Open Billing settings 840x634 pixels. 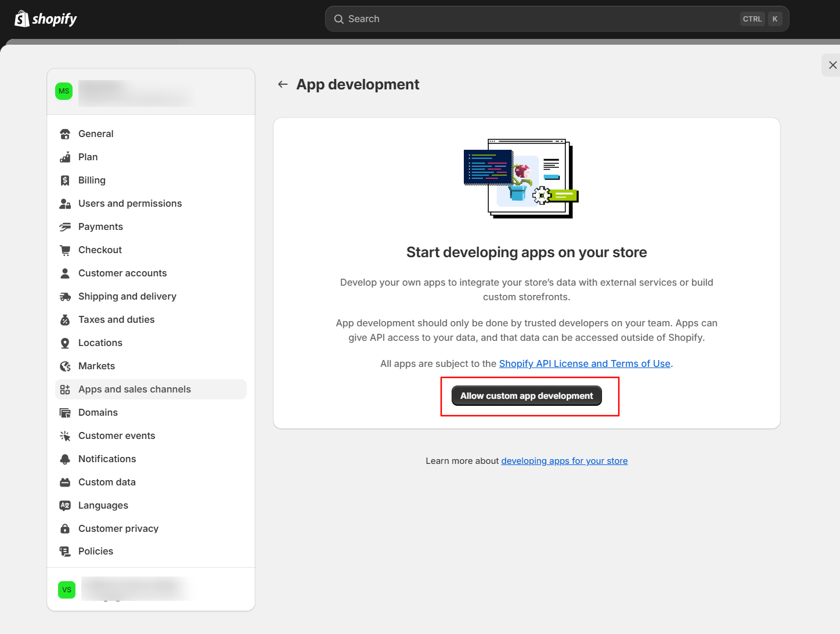(151, 180)
